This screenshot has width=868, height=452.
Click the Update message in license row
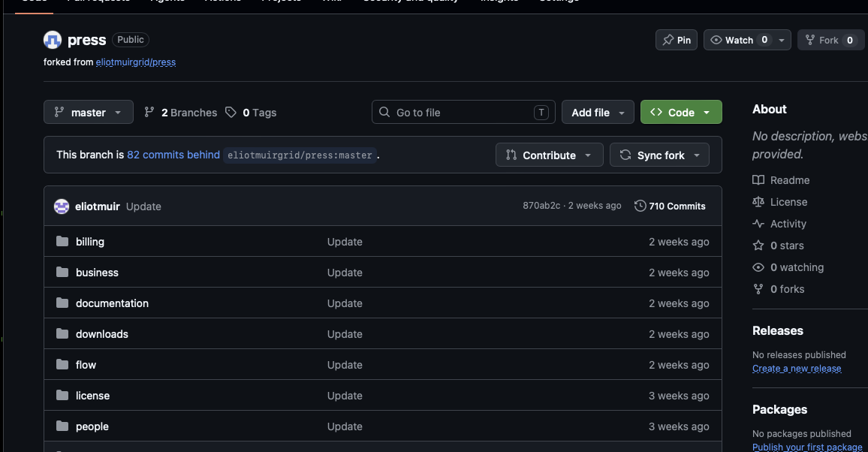[345, 396]
